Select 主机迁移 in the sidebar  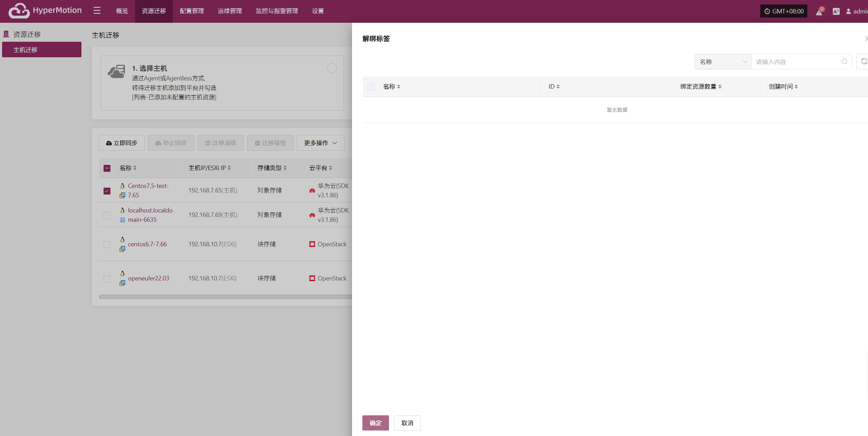[42, 50]
